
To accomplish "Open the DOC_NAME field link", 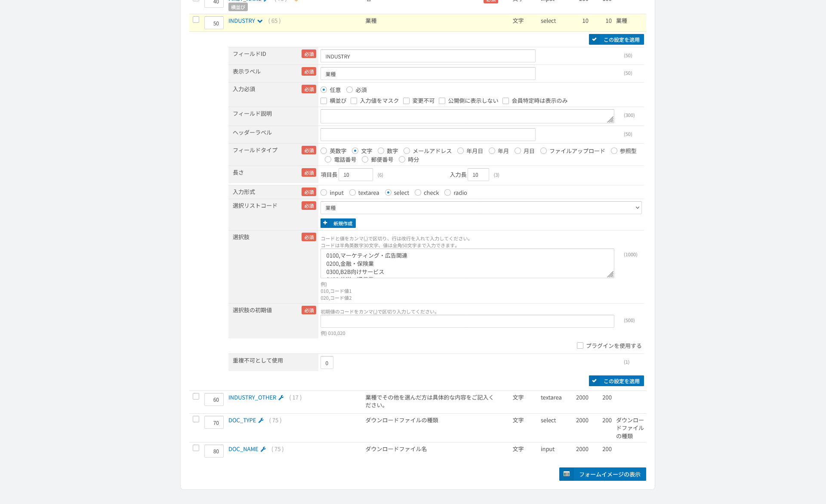I will pyautogui.click(x=243, y=449).
